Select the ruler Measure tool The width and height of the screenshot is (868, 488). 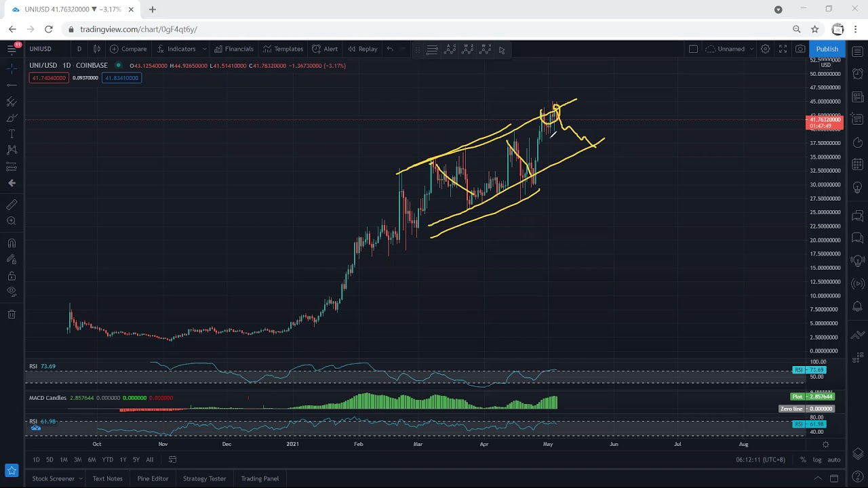(x=12, y=205)
